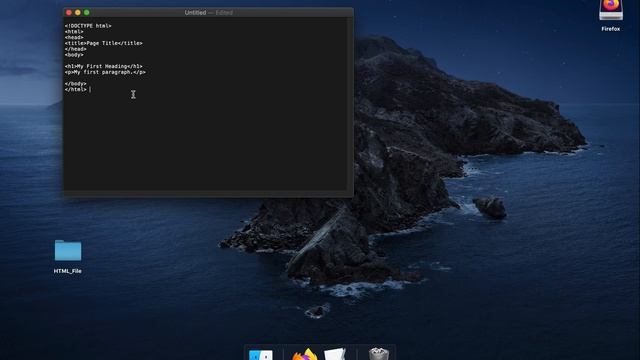Open Finder from the Dock
The height and width of the screenshot is (360, 640).
point(261,355)
